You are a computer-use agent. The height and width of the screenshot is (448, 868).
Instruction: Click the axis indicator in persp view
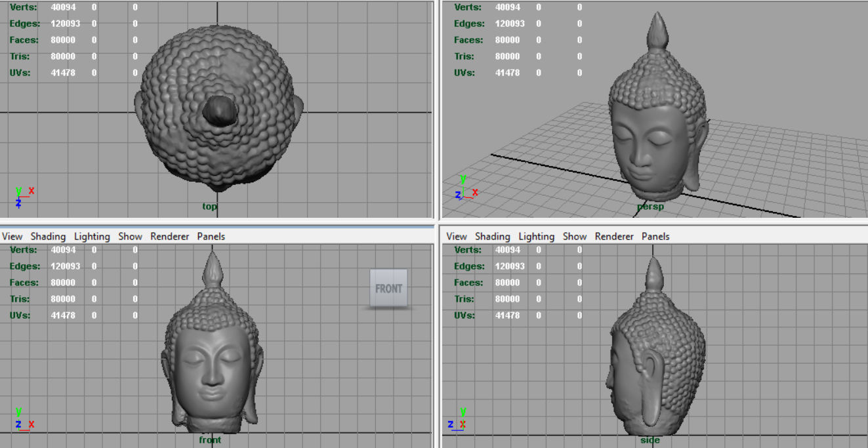coord(466,187)
